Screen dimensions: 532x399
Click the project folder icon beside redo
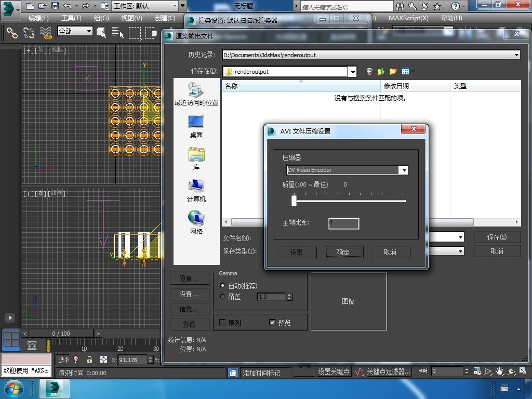pos(105,6)
